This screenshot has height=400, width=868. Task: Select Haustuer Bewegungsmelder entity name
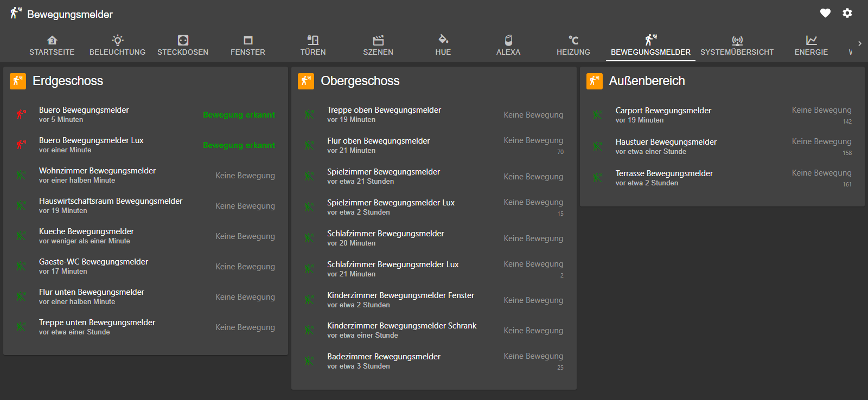point(666,142)
